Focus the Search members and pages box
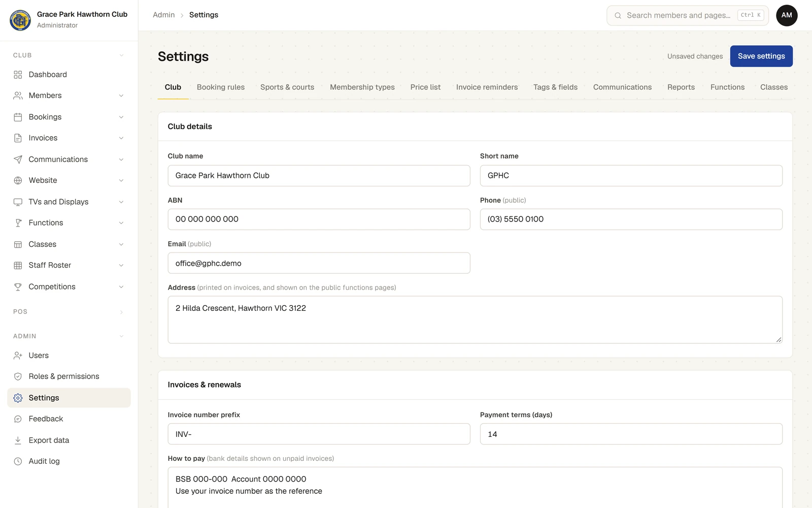 point(688,15)
